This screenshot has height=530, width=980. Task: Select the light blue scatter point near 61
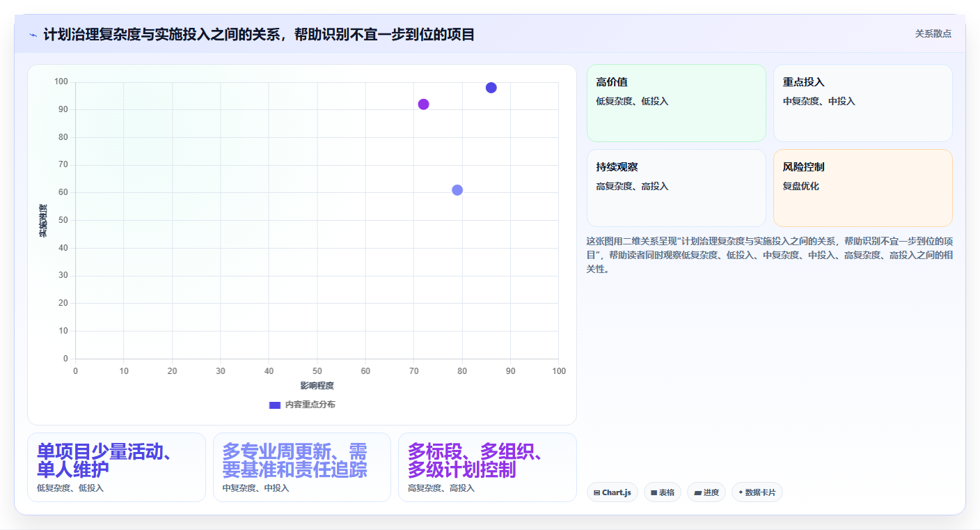(x=457, y=190)
